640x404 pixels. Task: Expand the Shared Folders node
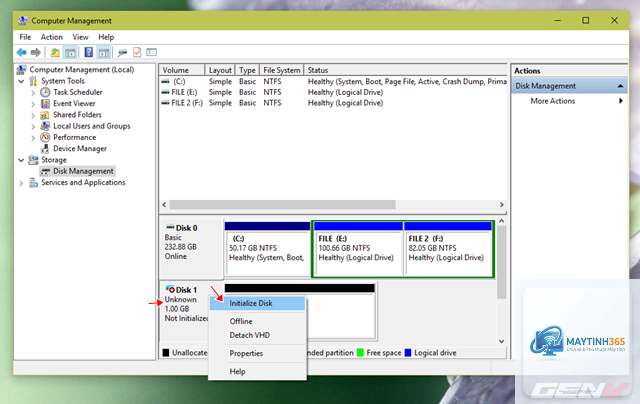coord(33,115)
